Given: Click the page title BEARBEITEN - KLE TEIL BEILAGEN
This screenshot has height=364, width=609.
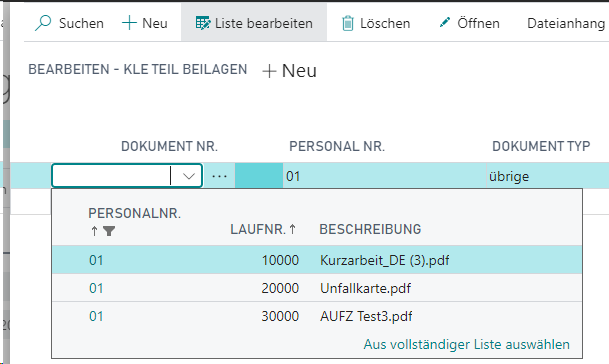Looking at the screenshot, I should click(x=137, y=69).
